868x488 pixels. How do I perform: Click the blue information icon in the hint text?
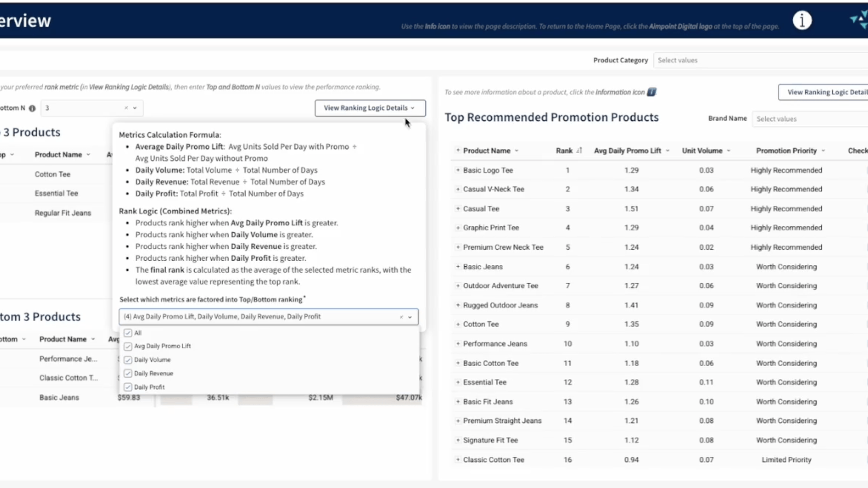click(x=651, y=92)
